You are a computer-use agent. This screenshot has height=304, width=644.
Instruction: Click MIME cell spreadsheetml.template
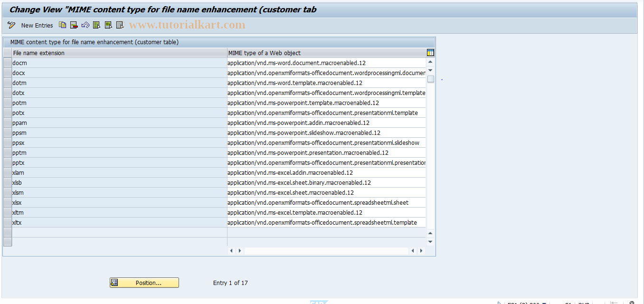pyautogui.click(x=327, y=222)
